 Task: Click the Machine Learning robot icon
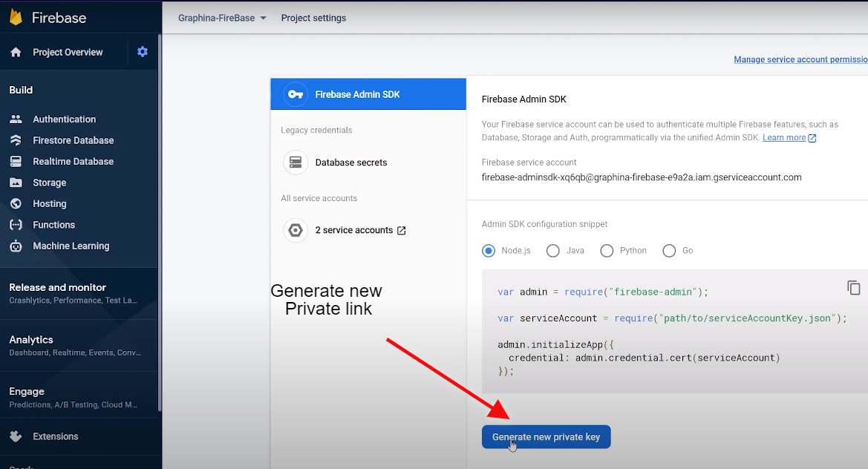(16, 246)
